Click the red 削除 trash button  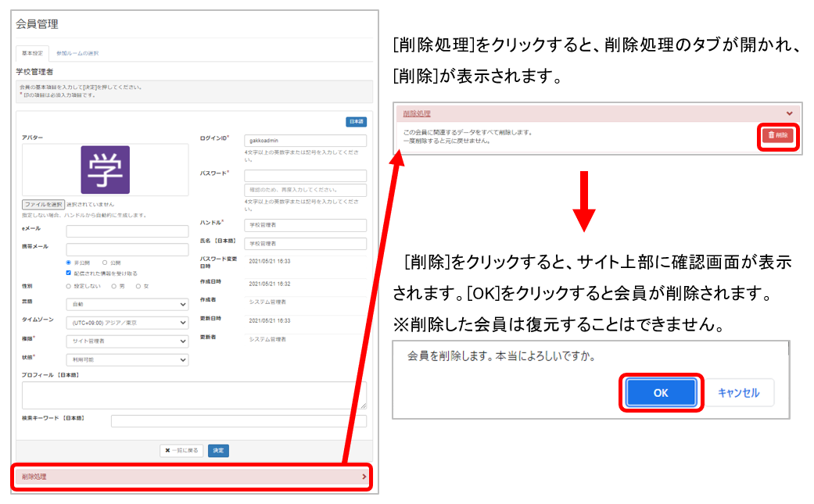pos(777,134)
